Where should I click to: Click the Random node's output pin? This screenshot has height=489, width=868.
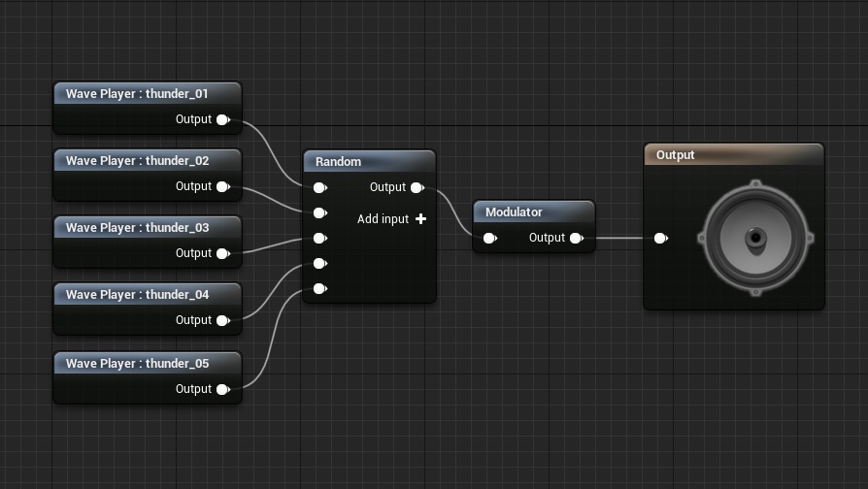417,187
